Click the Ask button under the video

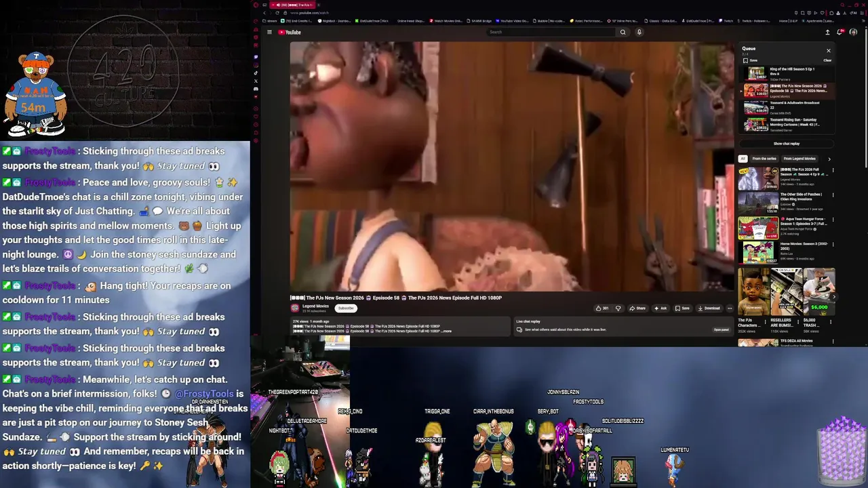pyautogui.click(x=660, y=308)
